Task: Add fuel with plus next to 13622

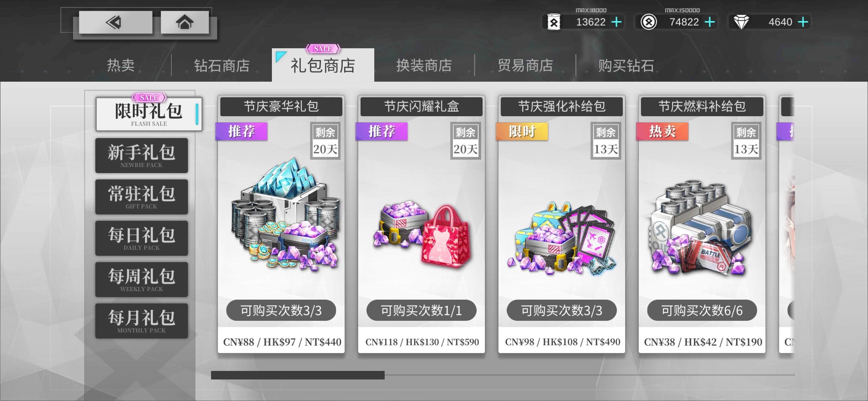Action: [x=617, y=22]
